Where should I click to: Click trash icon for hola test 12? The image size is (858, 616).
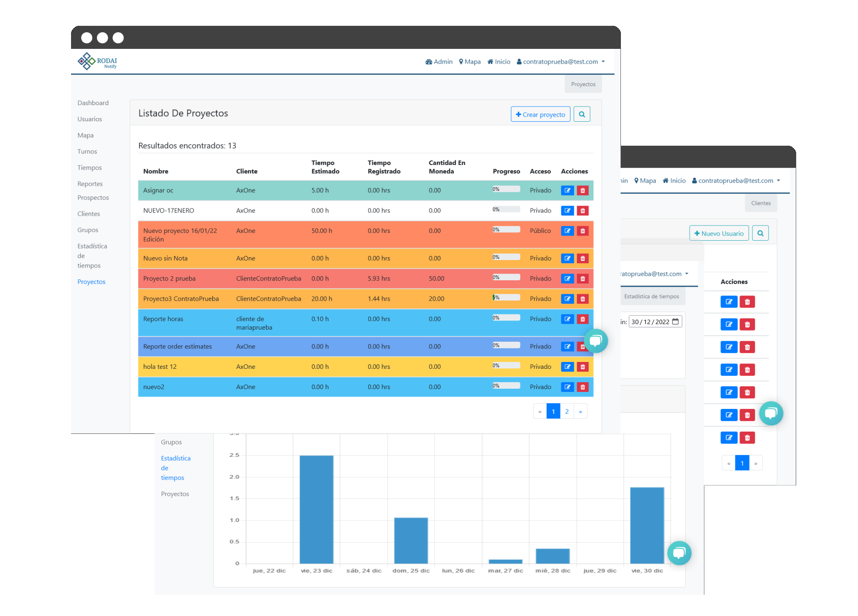coord(583,367)
